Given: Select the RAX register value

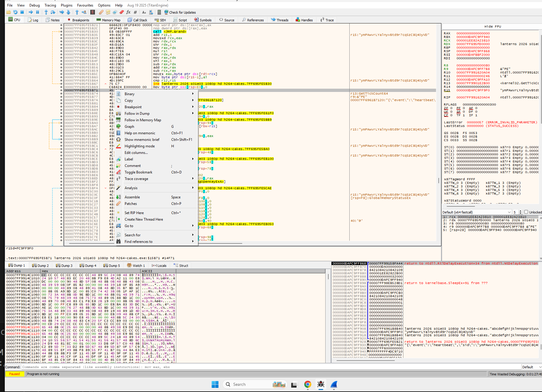Looking at the screenshot, I should coord(473,33).
